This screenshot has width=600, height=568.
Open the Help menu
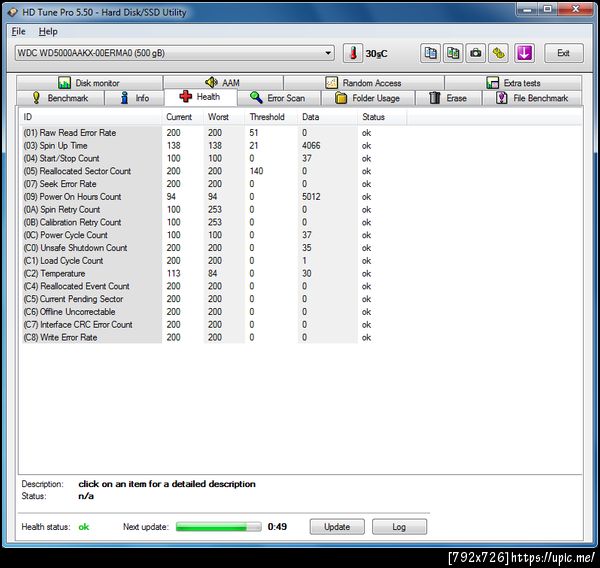coord(48,31)
